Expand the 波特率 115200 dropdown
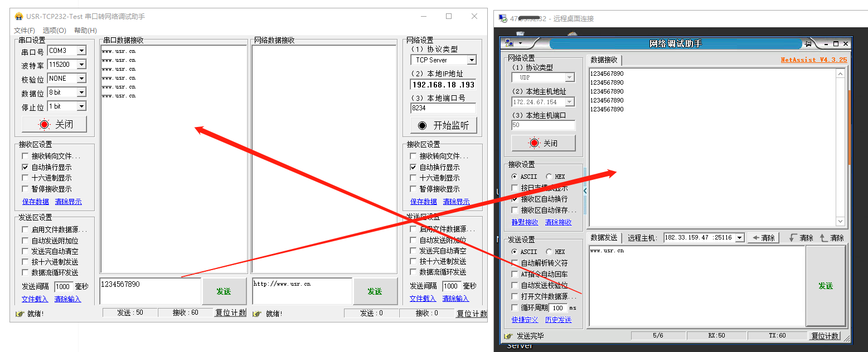The height and width of the screenshot is (352, 868). (x=82, y=65)
